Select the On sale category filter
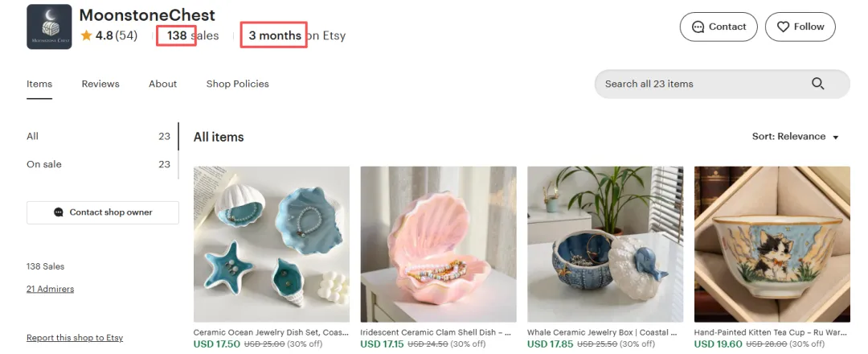The height and width of the screenshot is (354, 868). (x=99, y=164)
